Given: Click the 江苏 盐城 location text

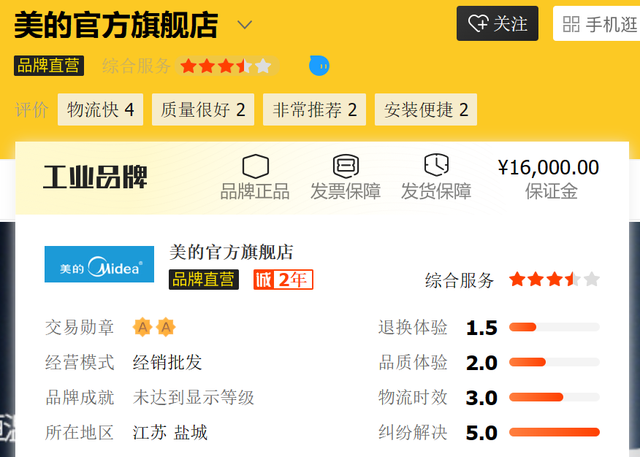Looking at the screenshot, I should (170, 433).
